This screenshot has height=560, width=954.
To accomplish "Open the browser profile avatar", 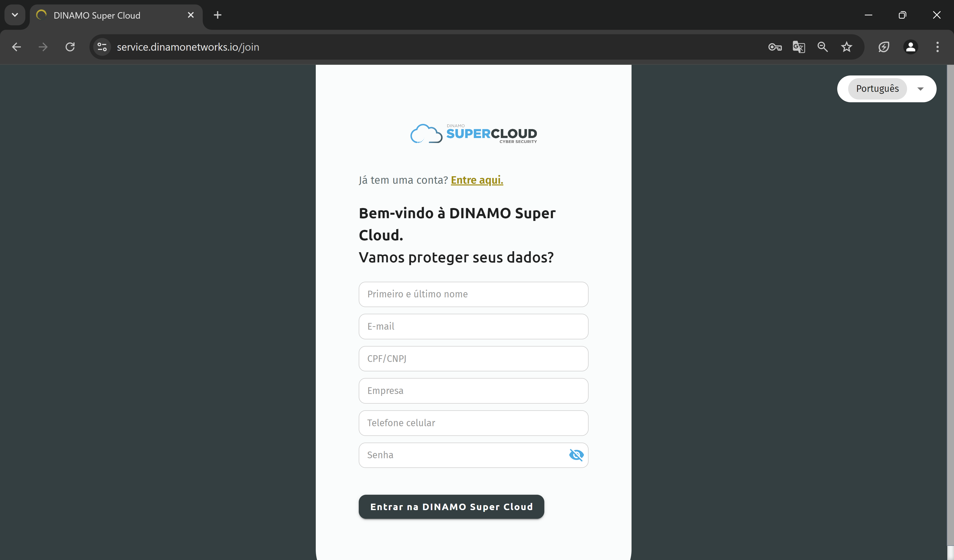I will [911, 47].
